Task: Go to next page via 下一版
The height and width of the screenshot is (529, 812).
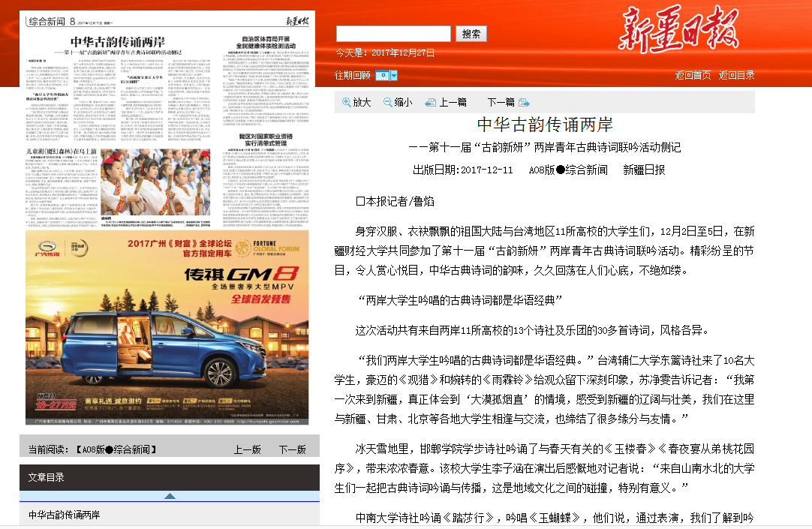Action: (x=292, y=449)
